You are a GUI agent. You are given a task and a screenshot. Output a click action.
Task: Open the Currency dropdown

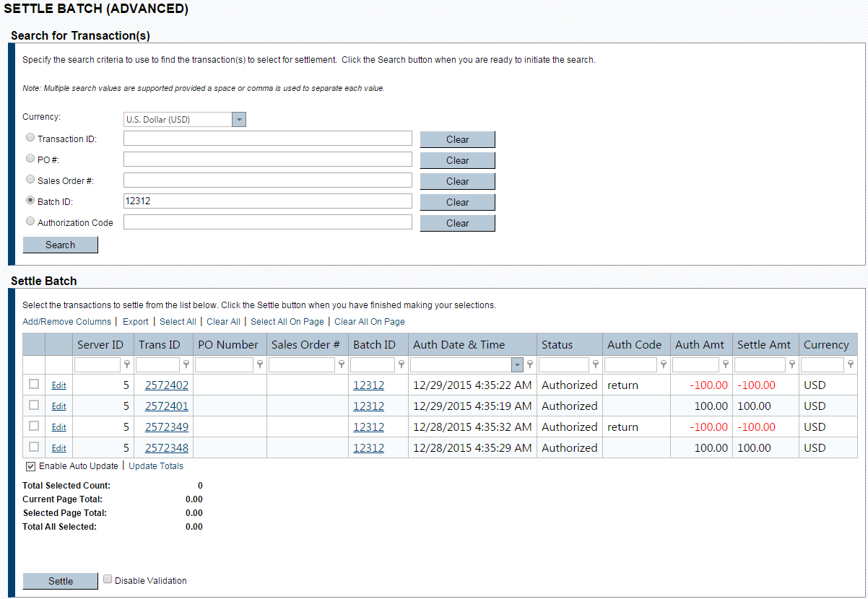point(239,119)
